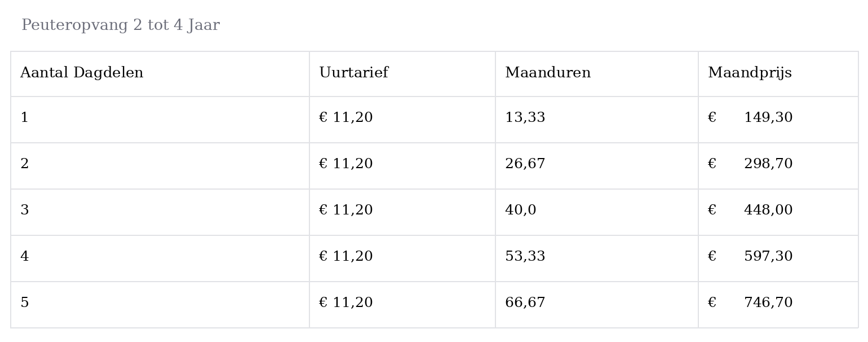Screen dimensions: 868x342
Task: Select the Maandprijs amount 746,70
Action: coord(768,303)
